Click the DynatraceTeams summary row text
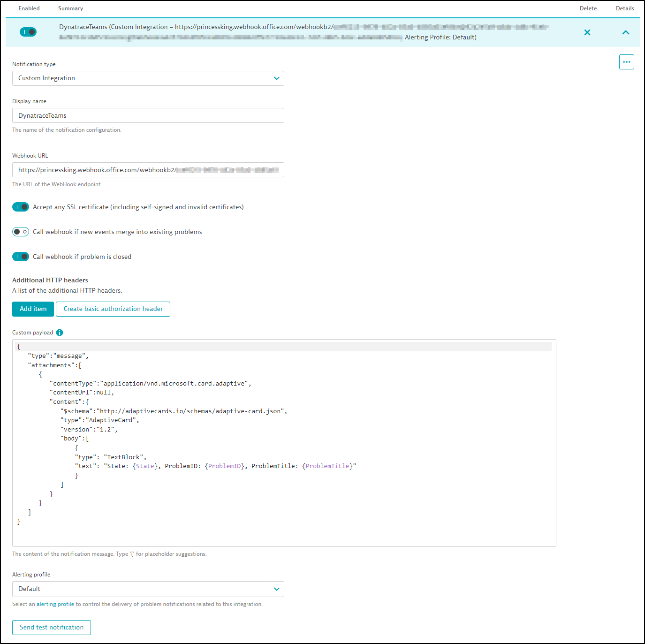The height and width of the screenshot is (644, 645). click(304, 32)
